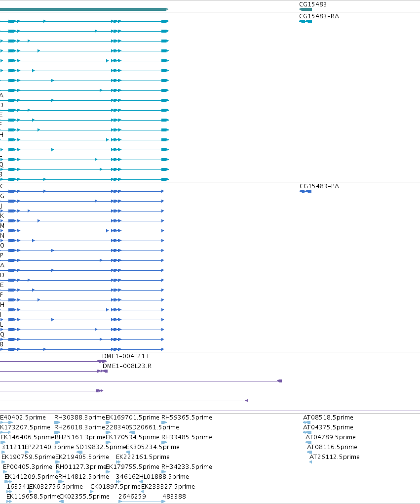Click EST arrow beneath RH33485.5prime
Screen dimensions: 420x504
[164, 442]
